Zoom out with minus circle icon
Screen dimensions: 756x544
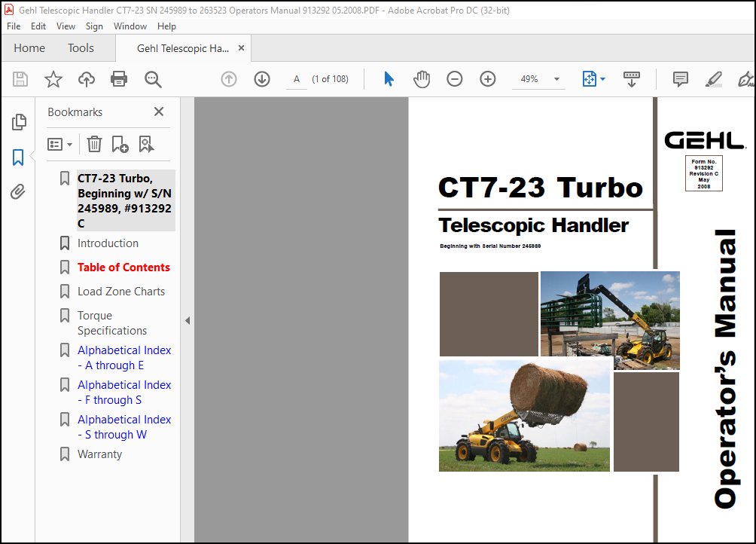pos(454,79)
